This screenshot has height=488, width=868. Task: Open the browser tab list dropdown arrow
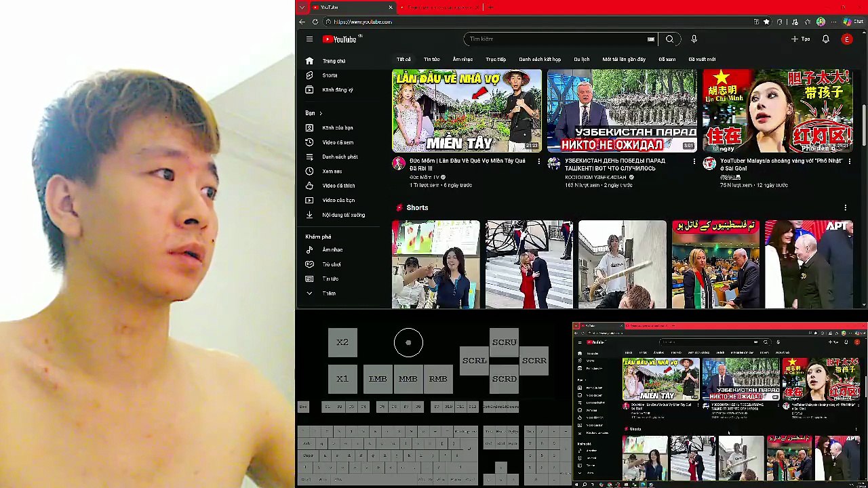302,7
